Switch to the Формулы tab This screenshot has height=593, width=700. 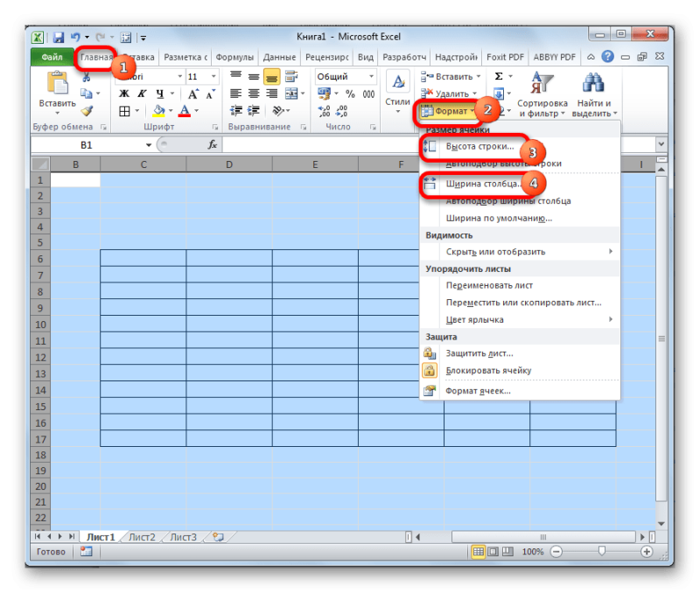[x=234, y=57]
